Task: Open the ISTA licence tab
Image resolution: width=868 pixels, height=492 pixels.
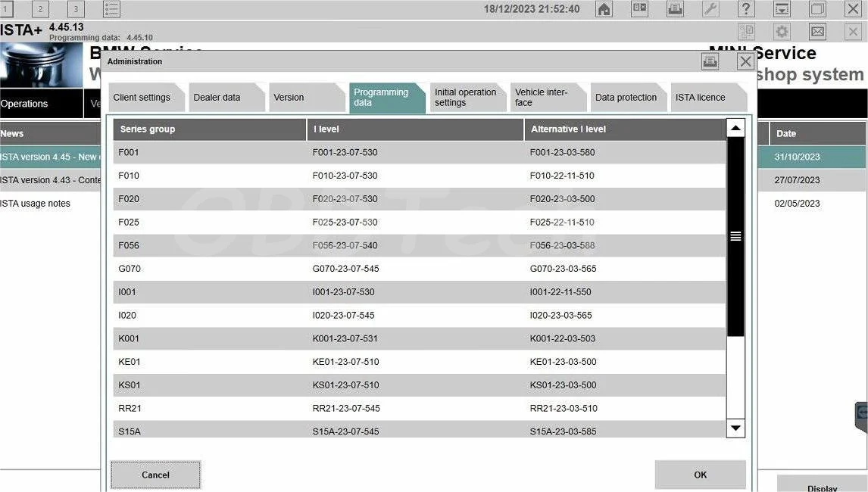Action: click(709, 98)
